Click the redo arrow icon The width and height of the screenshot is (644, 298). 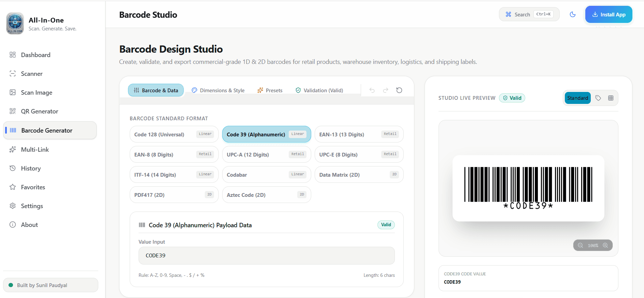(386, 90)
